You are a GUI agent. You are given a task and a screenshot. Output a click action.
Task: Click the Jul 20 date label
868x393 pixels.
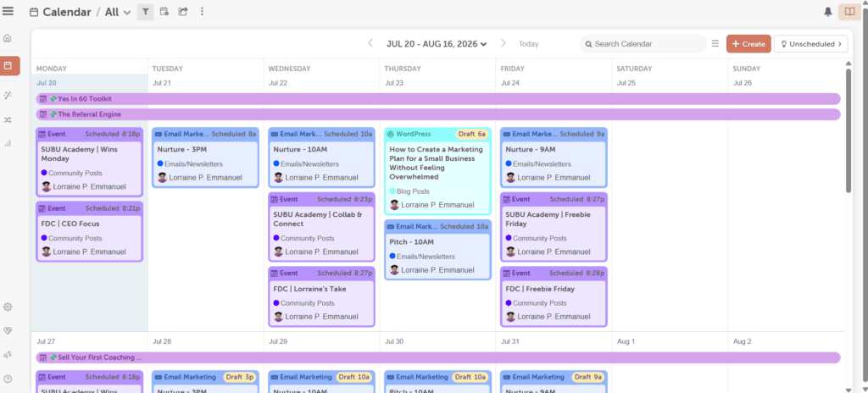tap(47, 83)
